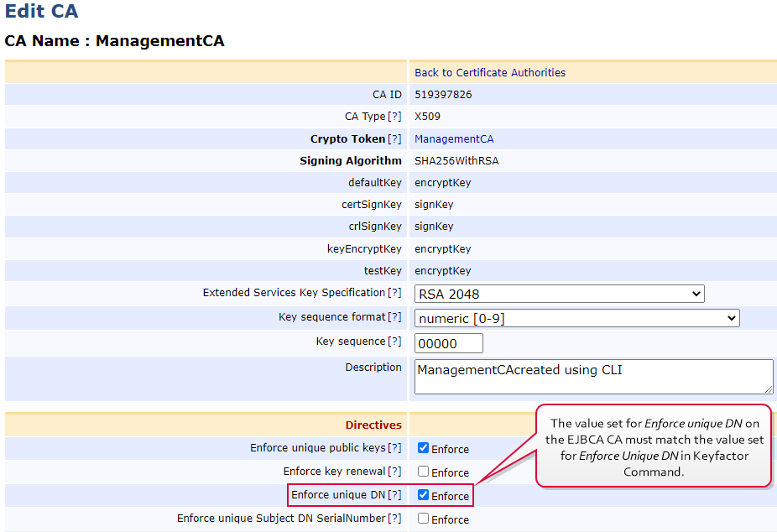The height and width of the screenshot is (532, 777).
Task: Expand the RSA 2048 key specification dropdown
Action: pyautogui.click(x=559, y=294)
